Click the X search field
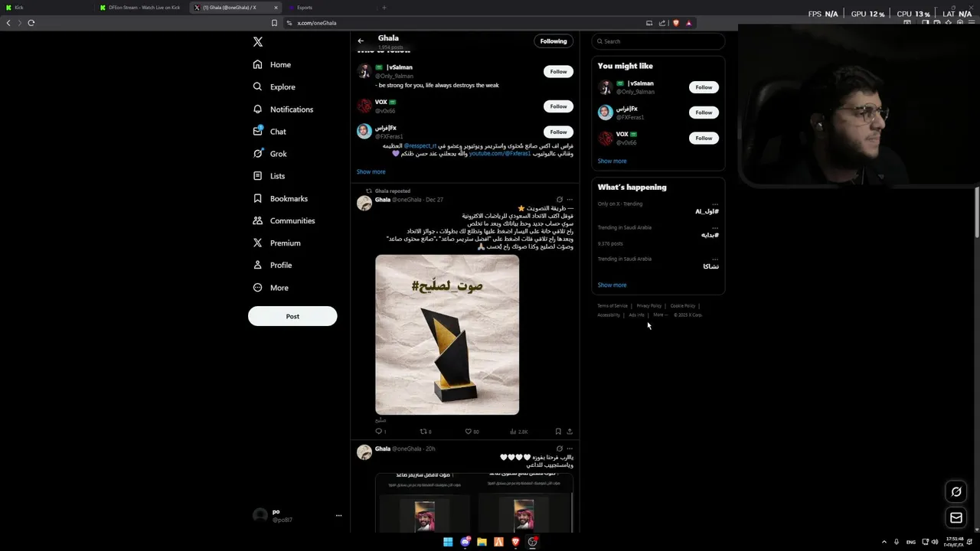Image resolution: width=980 pixels, height=551 pixels. pos(658,41)
